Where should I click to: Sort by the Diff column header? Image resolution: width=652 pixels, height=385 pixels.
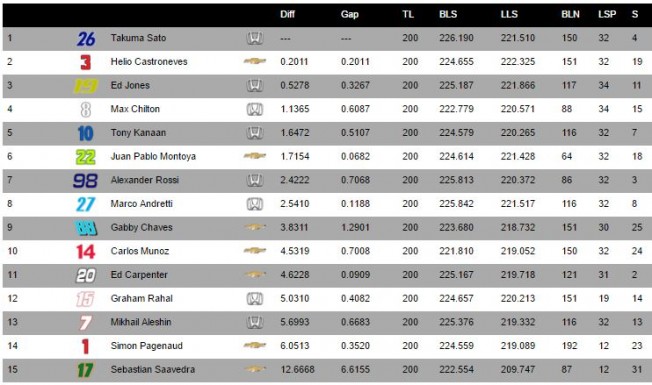pos(287,15)
